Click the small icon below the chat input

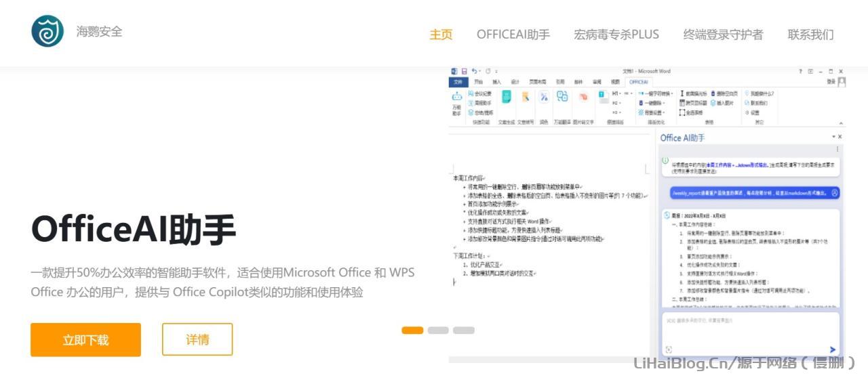coord(669,349)
